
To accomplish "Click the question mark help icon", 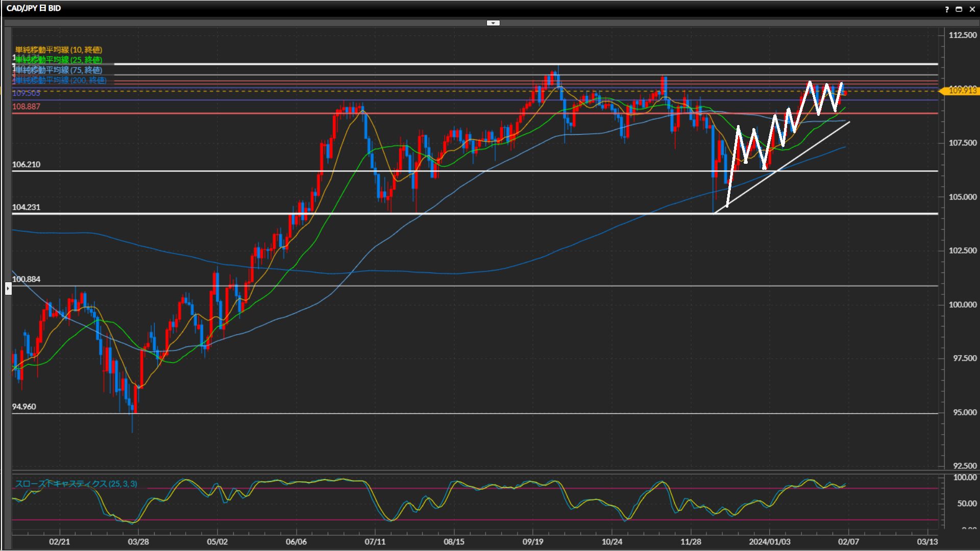I will click(x=947, y=9).
